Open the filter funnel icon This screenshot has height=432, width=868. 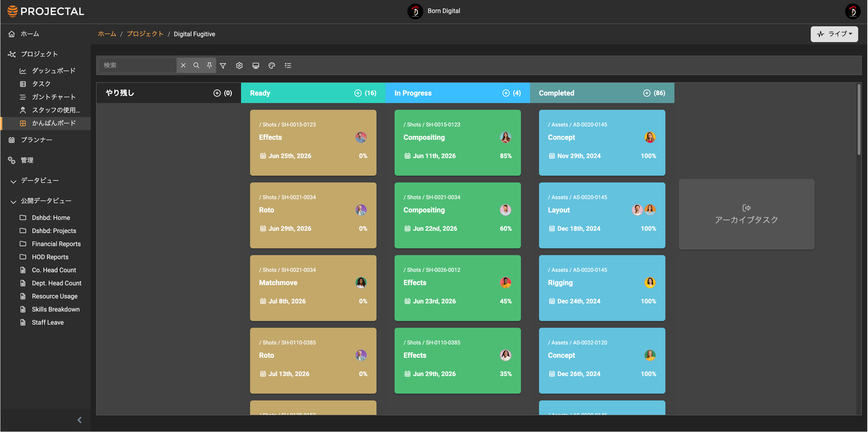pyautogui.click(x=223, y=65)
